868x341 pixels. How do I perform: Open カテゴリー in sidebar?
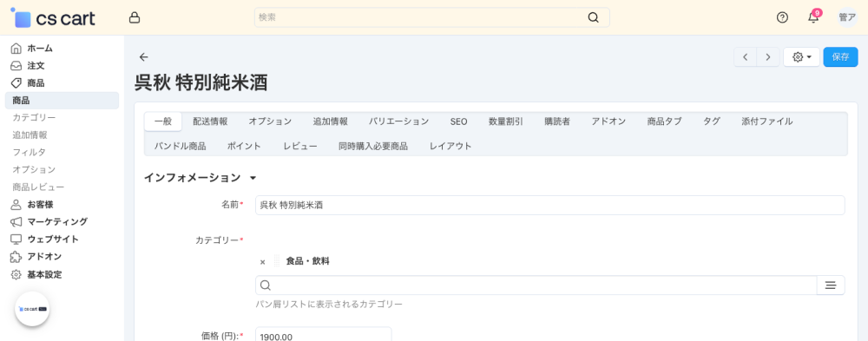(x=35, y=118)
